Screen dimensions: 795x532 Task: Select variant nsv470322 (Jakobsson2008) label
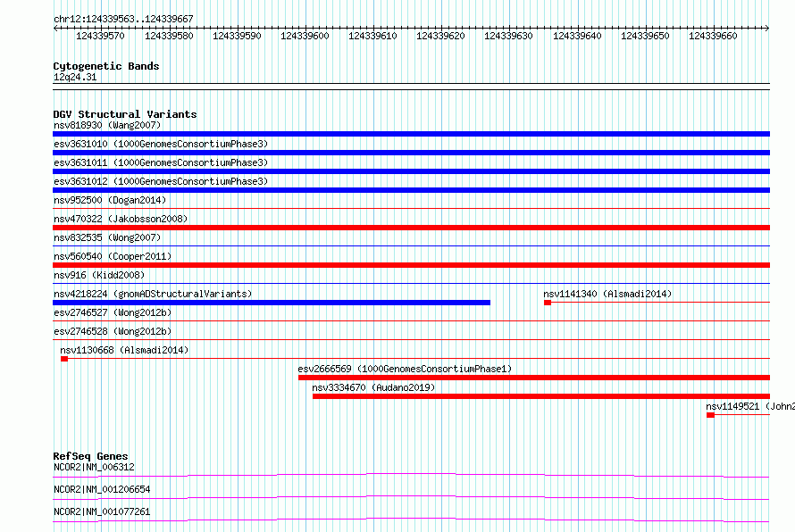[x=121, y=219]
